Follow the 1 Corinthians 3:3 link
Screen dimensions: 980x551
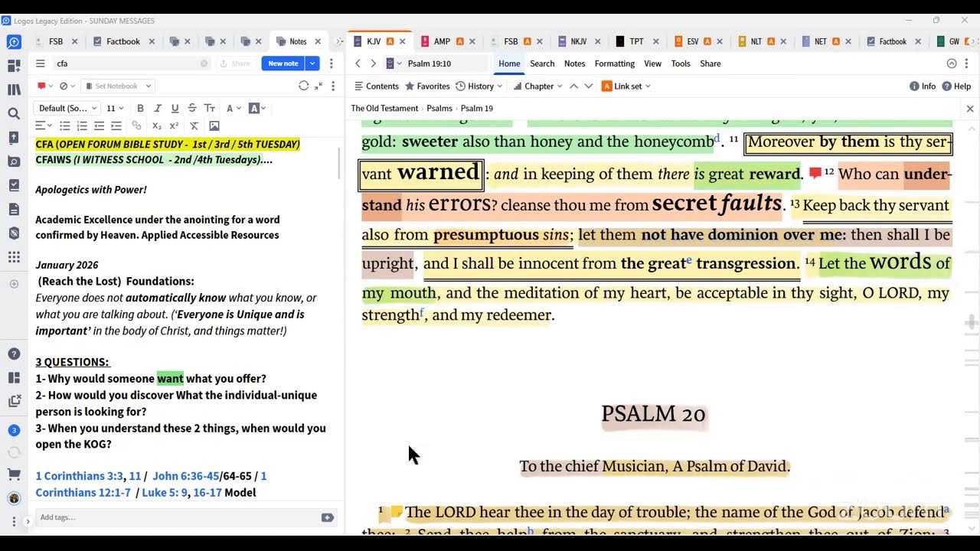click(x=79, y=476)
